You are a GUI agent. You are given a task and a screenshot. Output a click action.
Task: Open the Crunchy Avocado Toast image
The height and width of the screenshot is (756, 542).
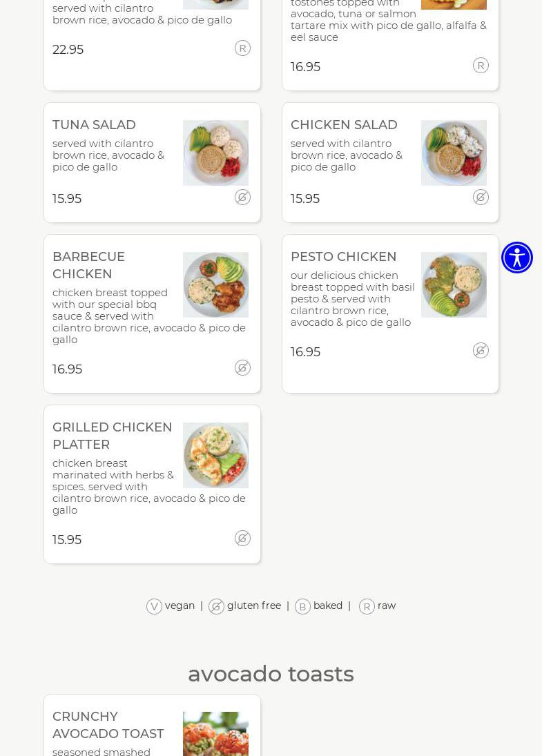[x=215, y=733]
